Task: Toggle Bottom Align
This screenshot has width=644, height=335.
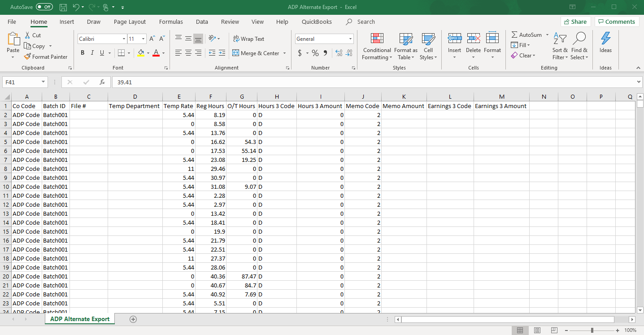Action: tap(198, 39)
